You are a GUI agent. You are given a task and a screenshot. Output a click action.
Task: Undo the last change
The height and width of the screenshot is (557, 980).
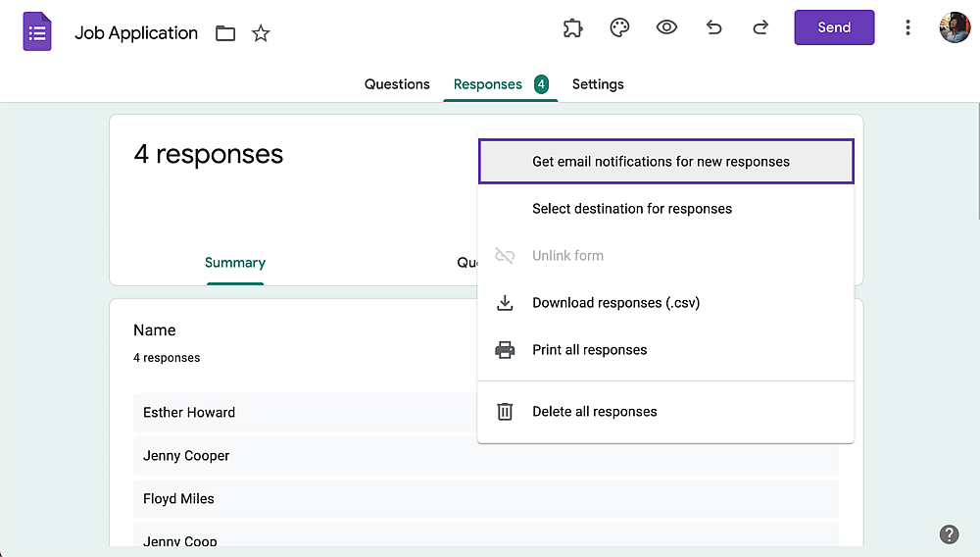[x=713, y=27]
